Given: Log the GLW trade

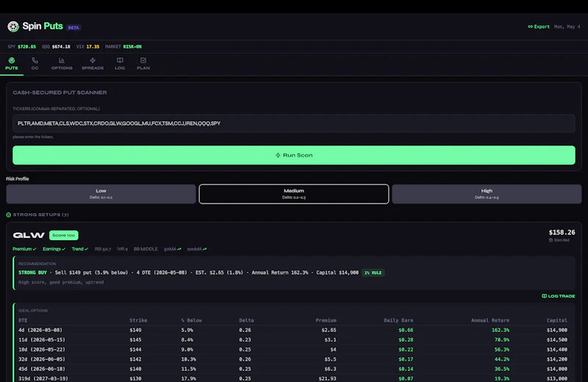Looking at the screenshot, I should (x=559, y=296).
